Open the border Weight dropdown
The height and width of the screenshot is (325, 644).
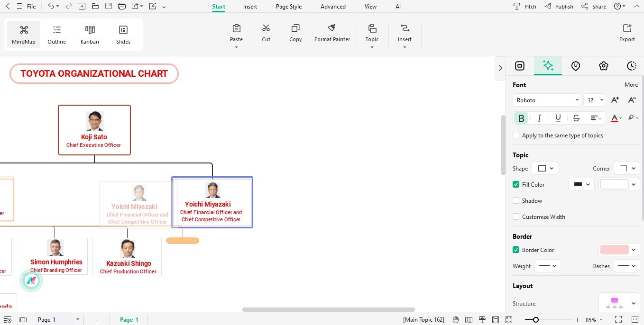(548, 266)
